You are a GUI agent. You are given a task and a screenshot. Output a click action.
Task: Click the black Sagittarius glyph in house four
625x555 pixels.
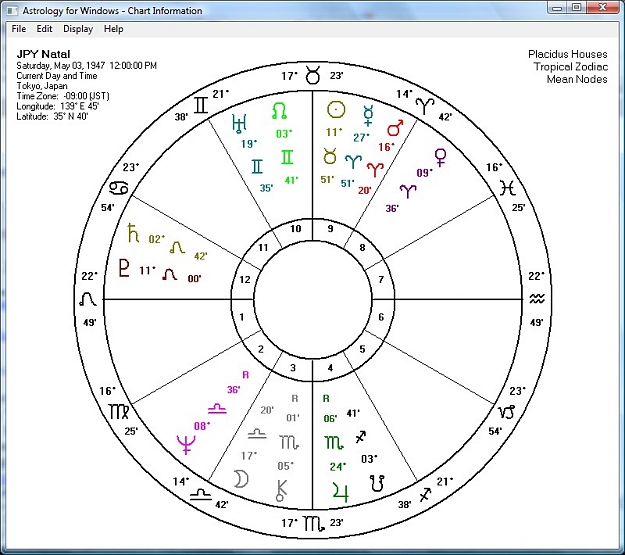click(x=360, y=437)
